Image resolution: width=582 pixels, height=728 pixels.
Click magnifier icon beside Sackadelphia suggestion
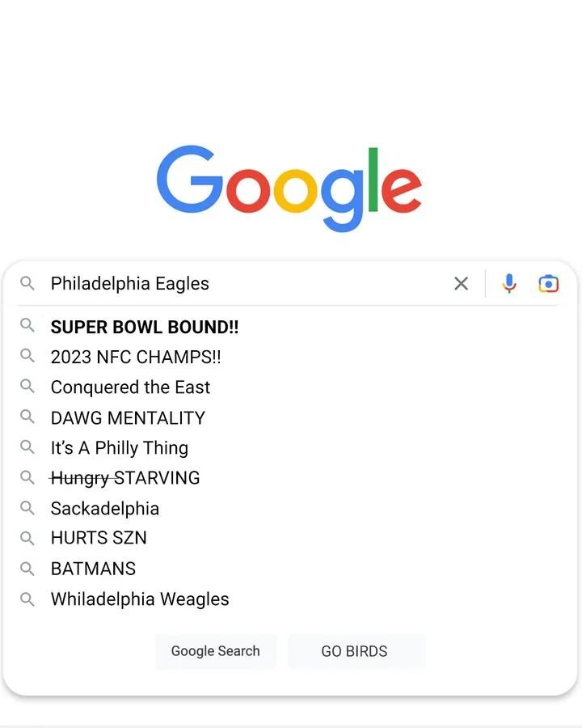tap(27, 507)
